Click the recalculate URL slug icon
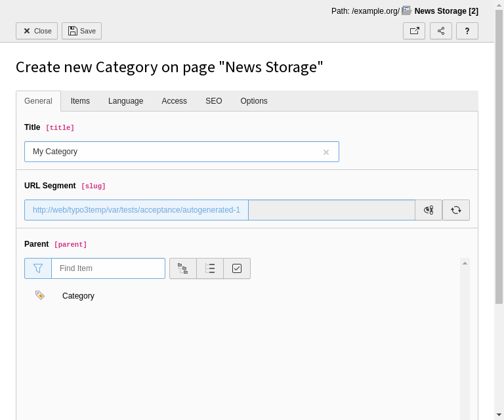 456,210
